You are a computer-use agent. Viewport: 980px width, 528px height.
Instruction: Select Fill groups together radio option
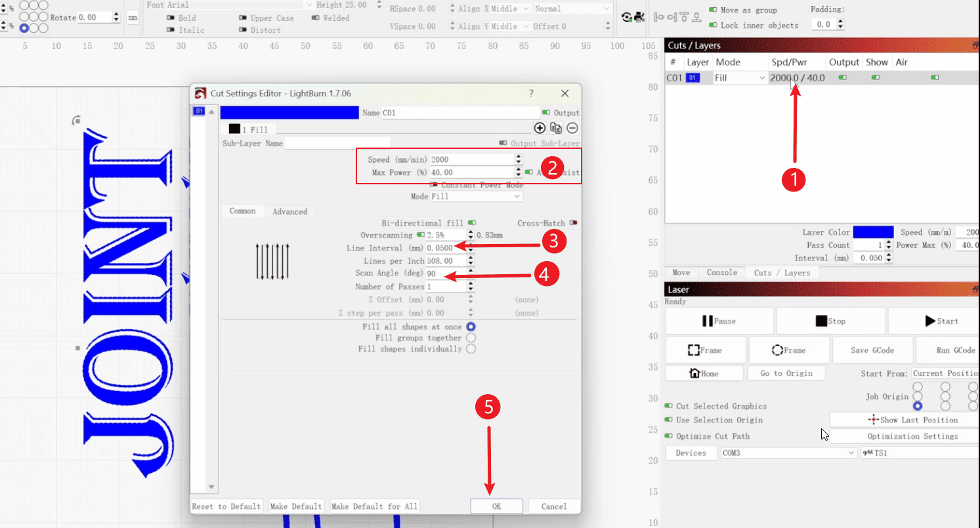point(471,338)
